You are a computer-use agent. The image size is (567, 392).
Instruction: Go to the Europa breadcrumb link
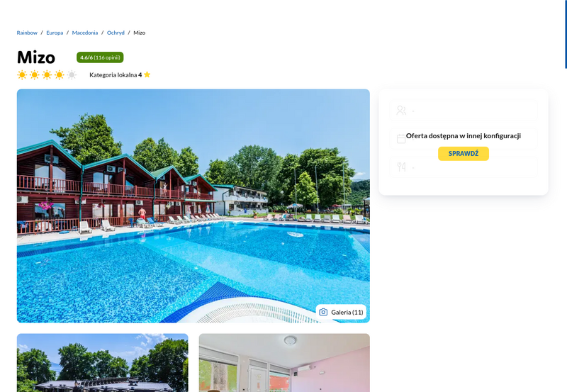(55, 33)
